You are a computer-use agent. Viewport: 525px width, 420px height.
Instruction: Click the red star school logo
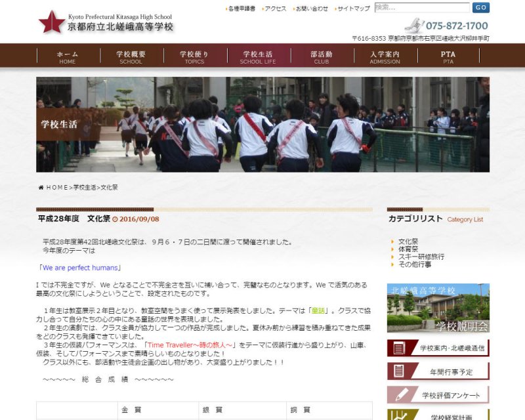[51, 21]
